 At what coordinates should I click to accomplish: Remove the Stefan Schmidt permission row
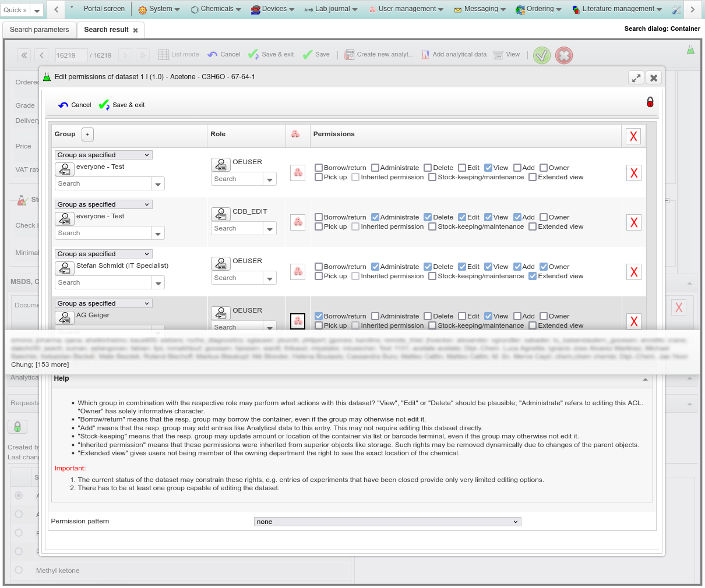tap(633, 272)
